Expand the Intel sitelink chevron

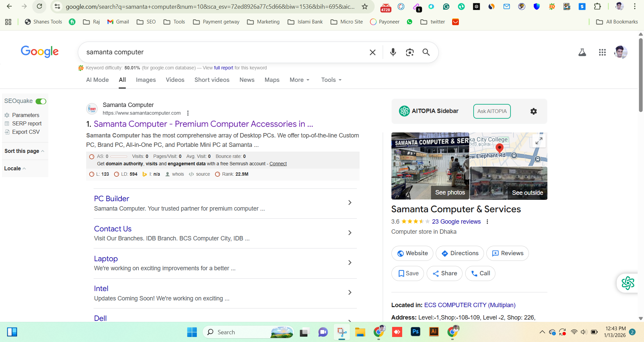[x=350, y=292]
